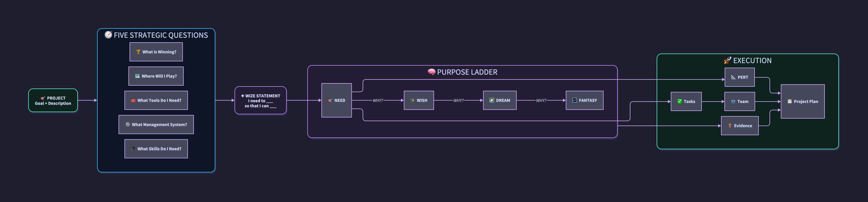Select the WISH node
868x202 pixels.
click(419, 100)
